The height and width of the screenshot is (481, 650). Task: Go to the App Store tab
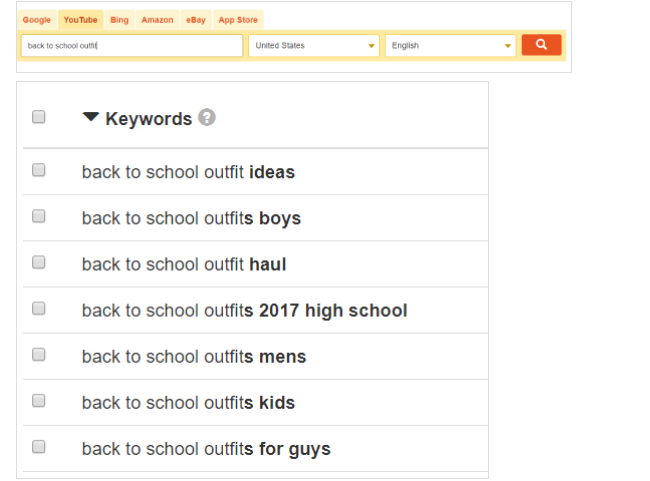(238, 20)
